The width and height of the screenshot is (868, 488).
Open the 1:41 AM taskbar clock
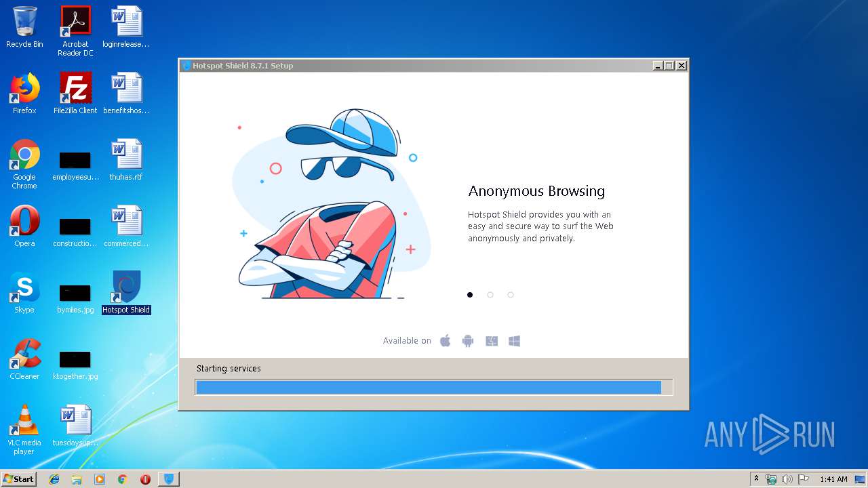pyautogui.click(x=833, y=479)
